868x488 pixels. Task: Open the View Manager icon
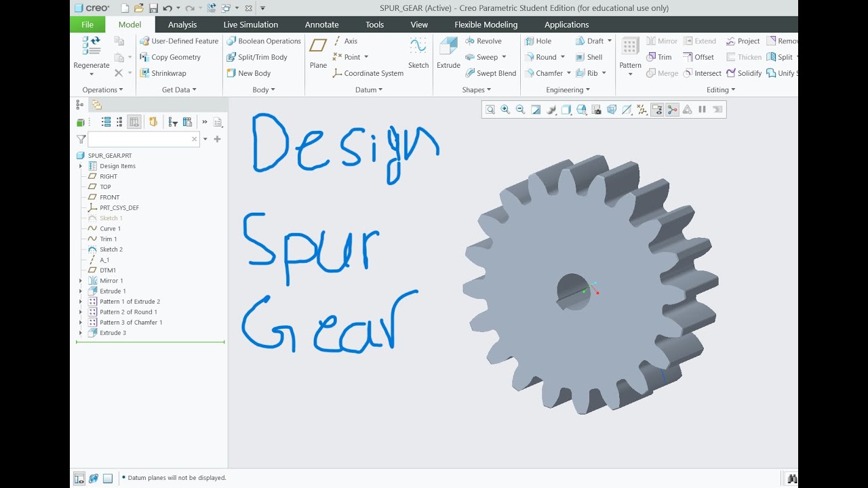pos(596,109)
